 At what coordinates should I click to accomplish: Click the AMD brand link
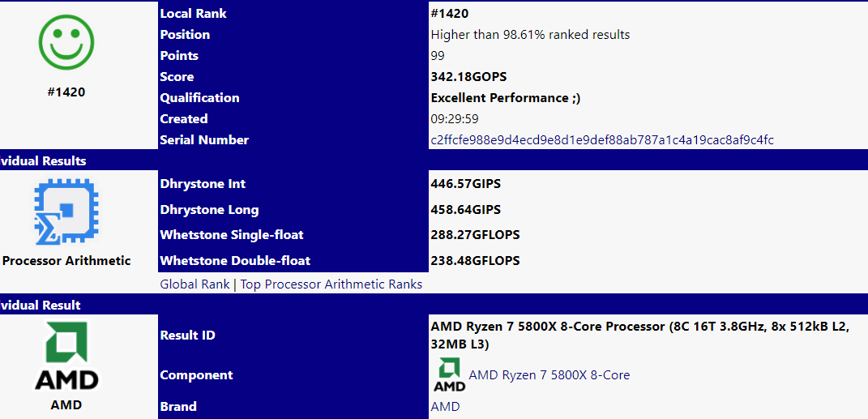coord(445,407)
